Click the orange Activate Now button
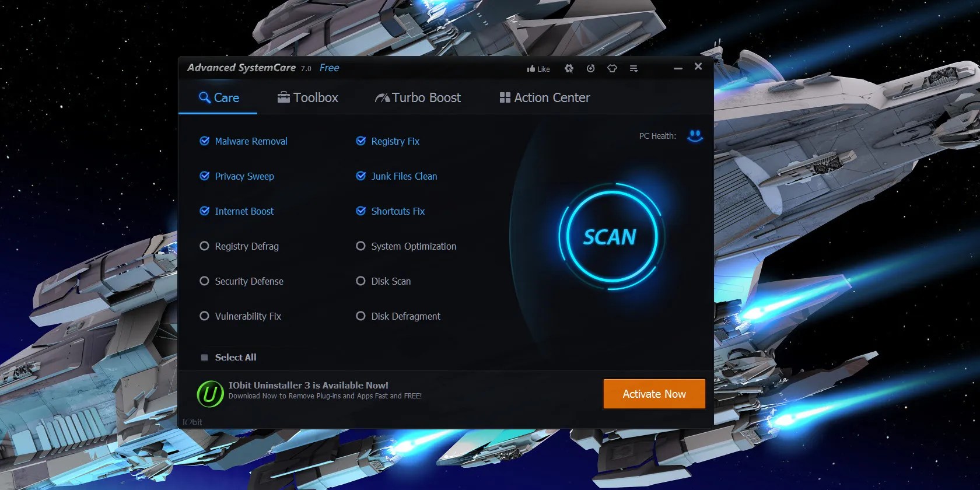The height and width of the screenshot is (490, 980). [x=654, y=394]
